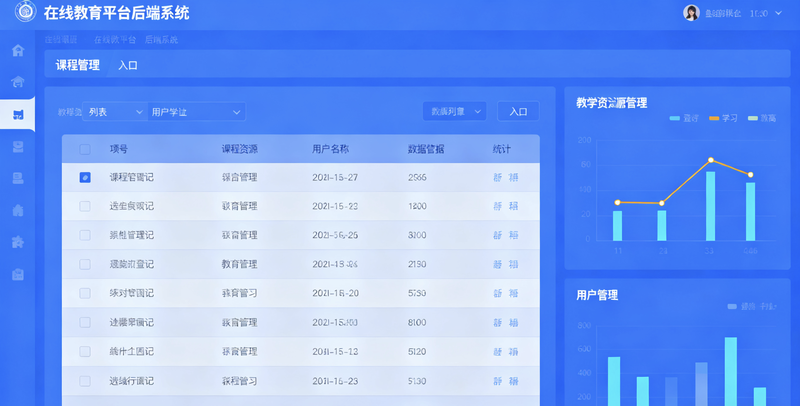Check the box for the 1800 data row
The height and width of the screenshot is (406, 800).
[x=85, y=206]
